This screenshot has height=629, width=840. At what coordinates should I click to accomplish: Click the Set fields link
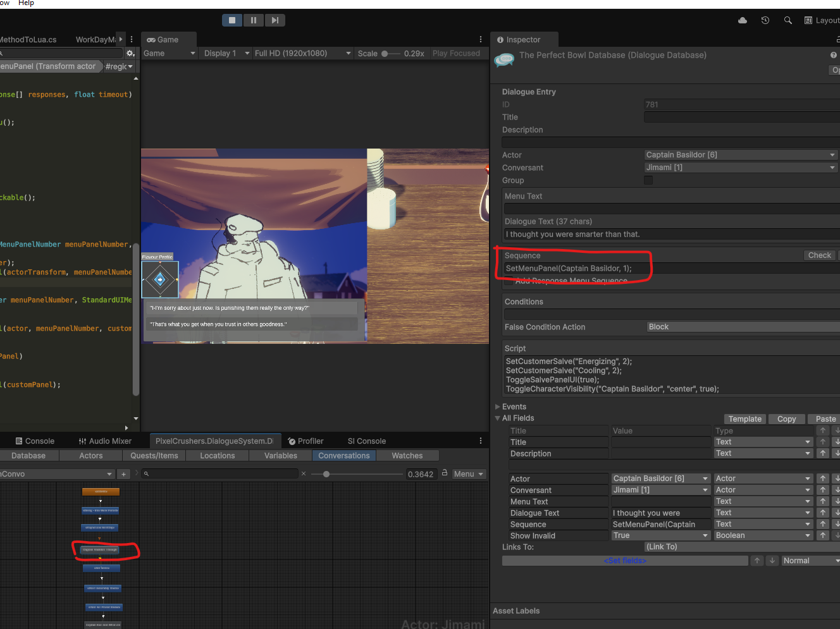pyautogui.click(x=625, y=561)
